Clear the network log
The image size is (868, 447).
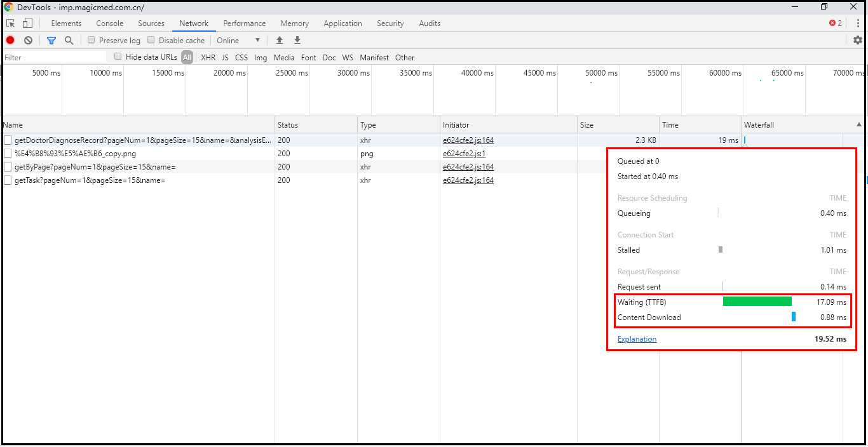[28, 40]
